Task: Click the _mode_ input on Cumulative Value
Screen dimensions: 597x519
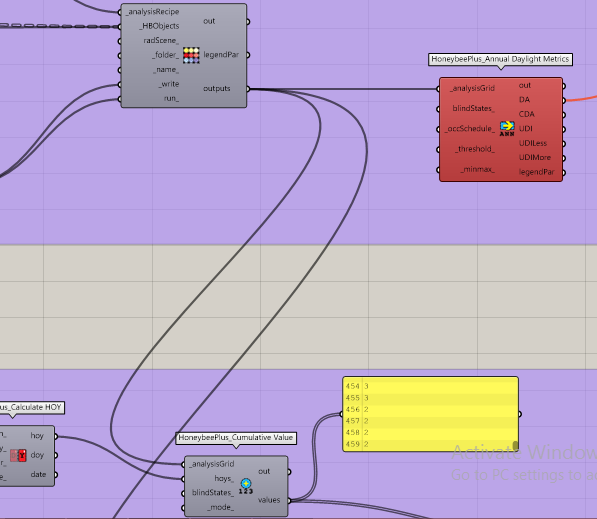Action: click(x=220, y=507)
